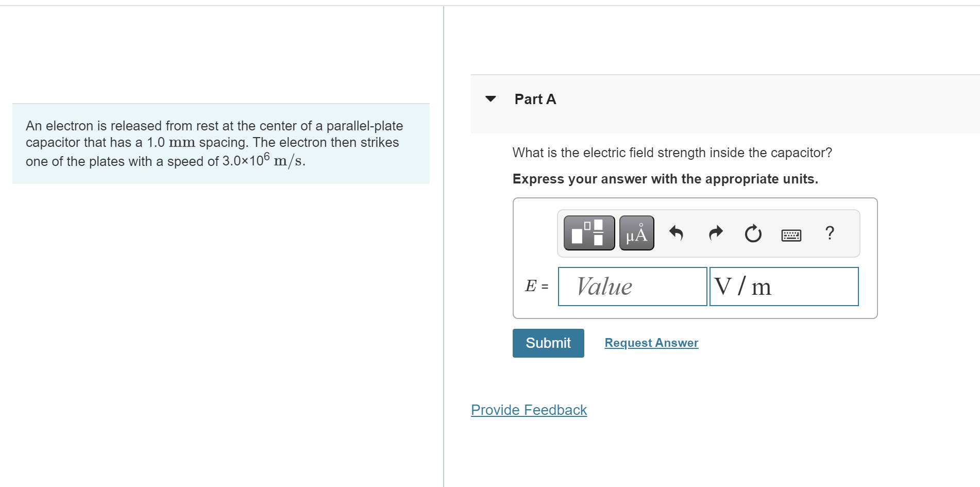Toggle the template keypad button
980x487 pixels.
588,233
